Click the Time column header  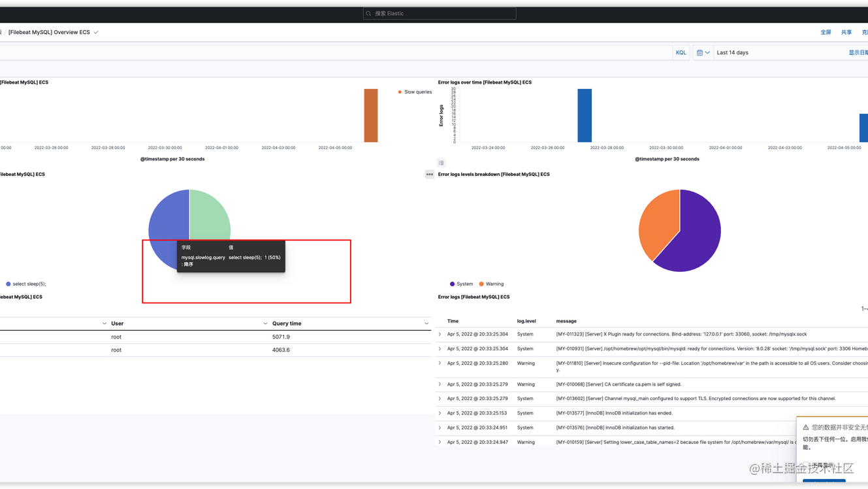tap(453, 322)
